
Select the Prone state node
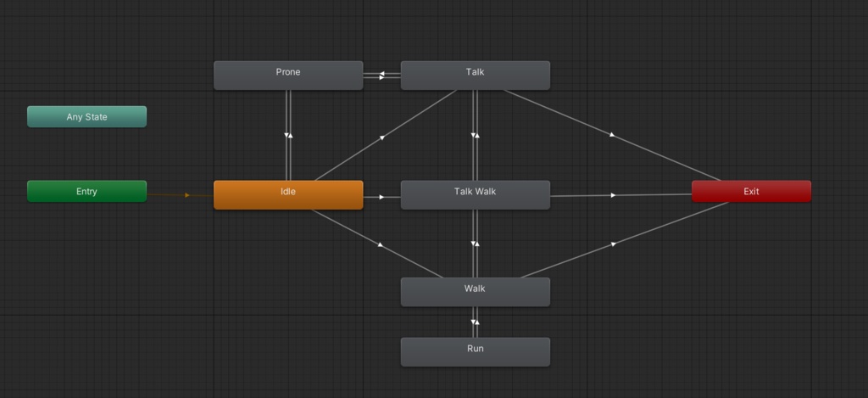point(288,75)
